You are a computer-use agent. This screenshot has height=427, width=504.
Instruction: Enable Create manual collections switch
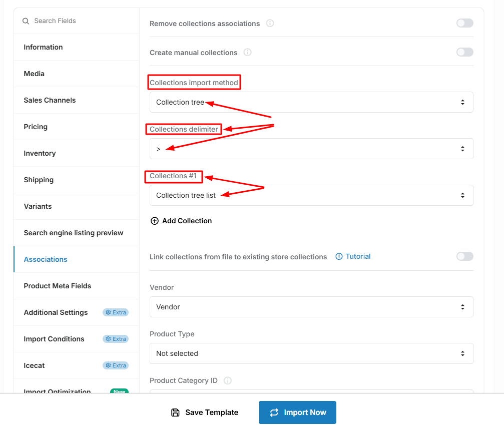coord(465,52)
